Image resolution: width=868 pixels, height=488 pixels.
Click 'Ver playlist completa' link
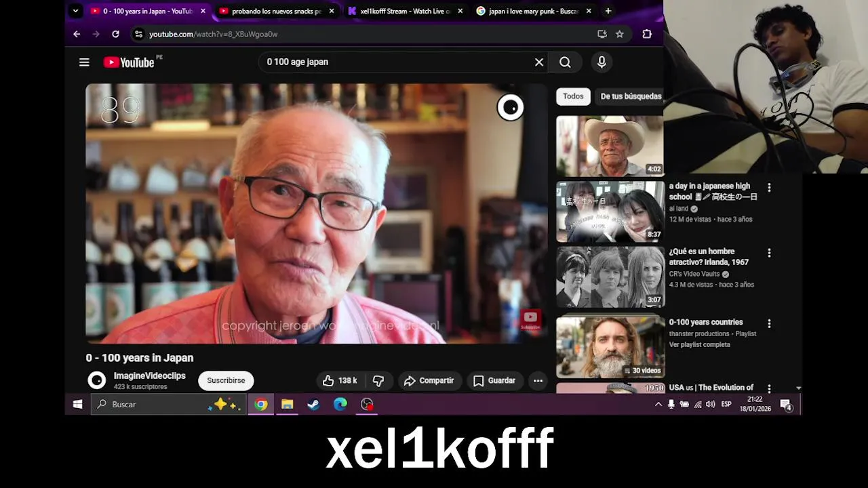tap(700, 344)
